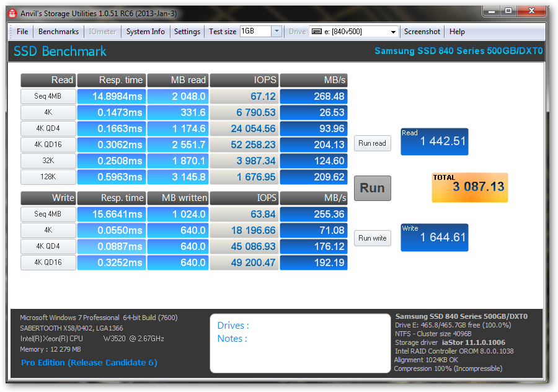Click the 52 258.23 IOPS cell
Screen dimensions: 558x392
coord(244,145)
